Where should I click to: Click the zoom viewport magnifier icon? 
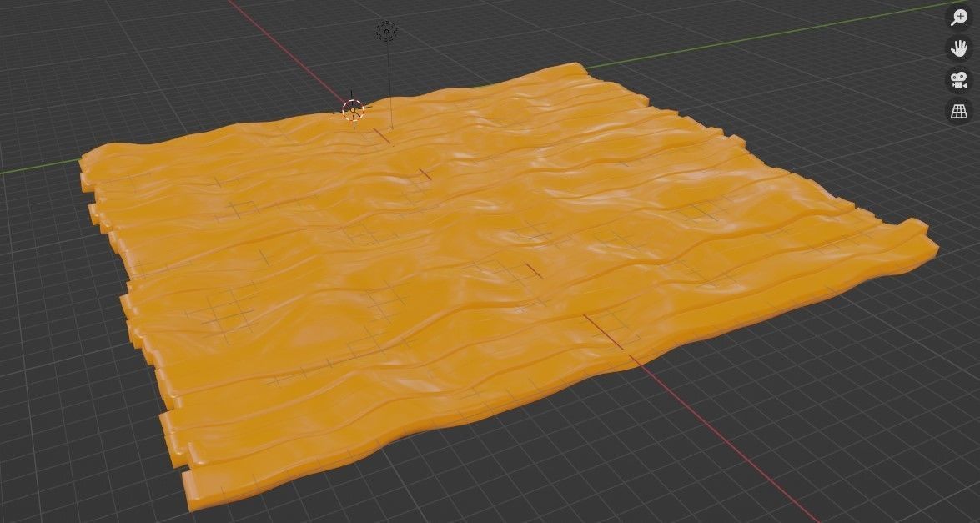pyautogui.click(x=959, y=18)
